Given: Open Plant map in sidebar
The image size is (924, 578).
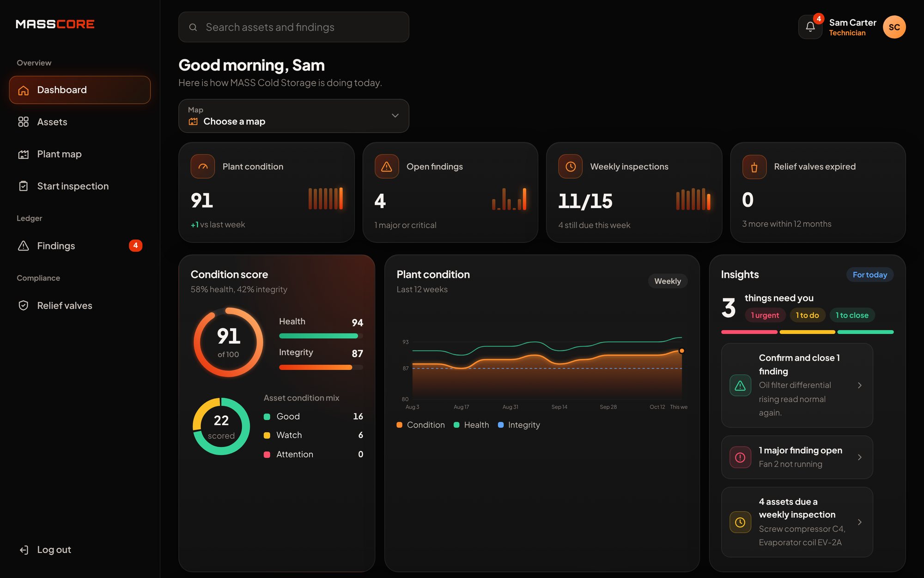Looking at the screenshot, I should coord(80,154).
